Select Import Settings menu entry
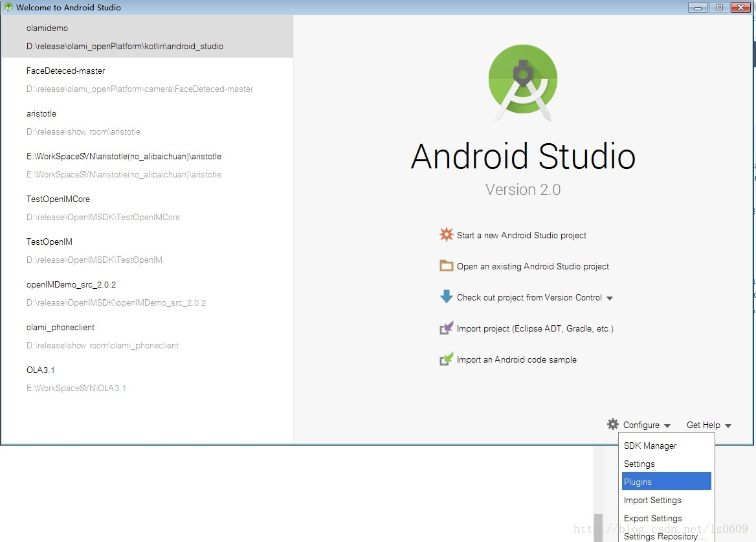756x542 pixels. [x=666, y=500]
